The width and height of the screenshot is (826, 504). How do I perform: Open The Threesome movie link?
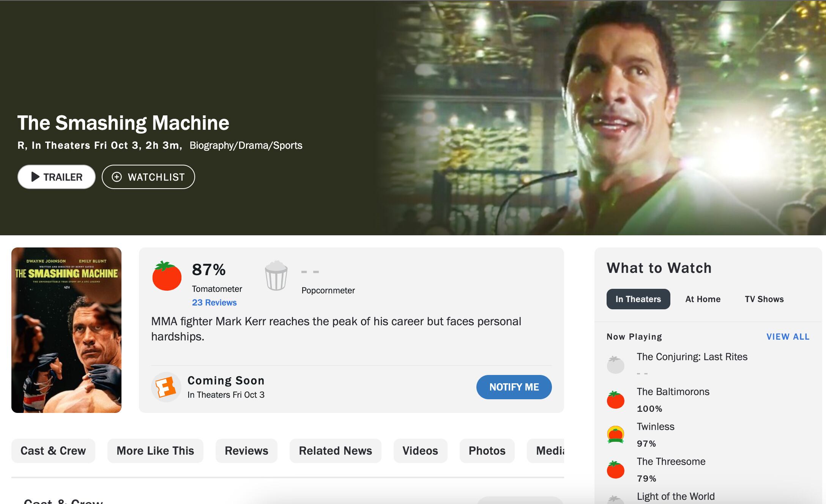pos(671,461)
